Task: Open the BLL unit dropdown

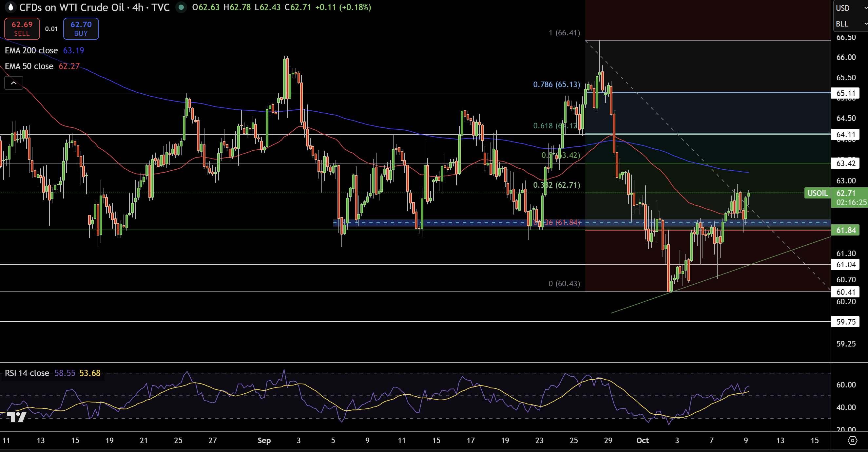Action: (x=850, y=24)
